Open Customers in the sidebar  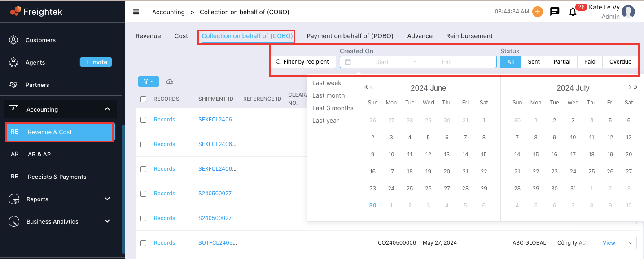pos(40,40)
